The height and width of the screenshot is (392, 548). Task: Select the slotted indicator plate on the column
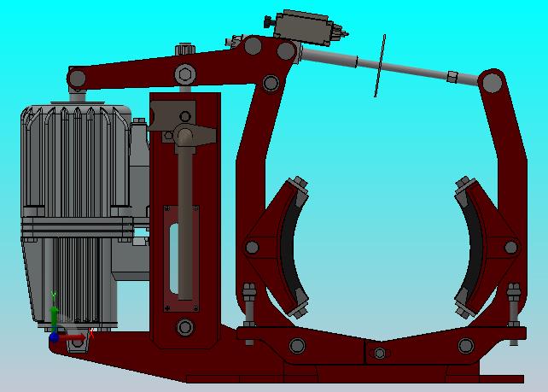181,258
